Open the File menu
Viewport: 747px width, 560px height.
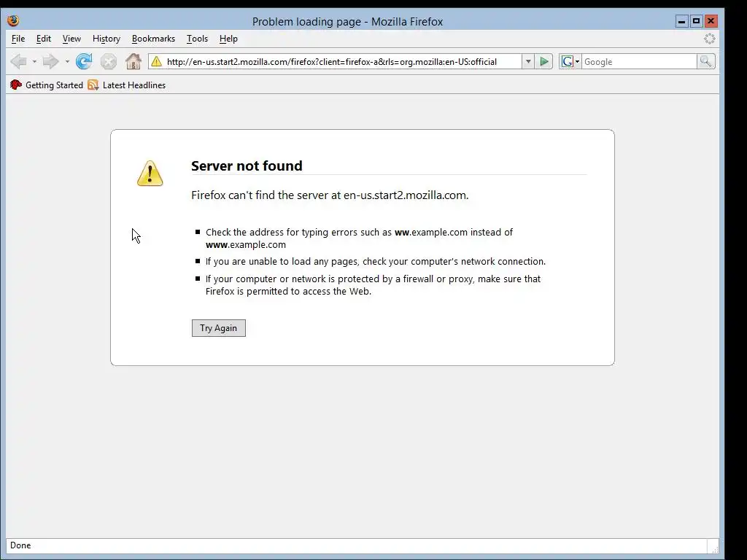coord(18,39)
